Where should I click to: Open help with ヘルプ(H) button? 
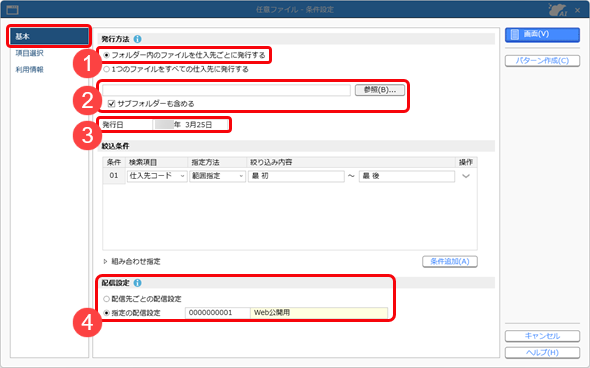(x=542, y=353)
